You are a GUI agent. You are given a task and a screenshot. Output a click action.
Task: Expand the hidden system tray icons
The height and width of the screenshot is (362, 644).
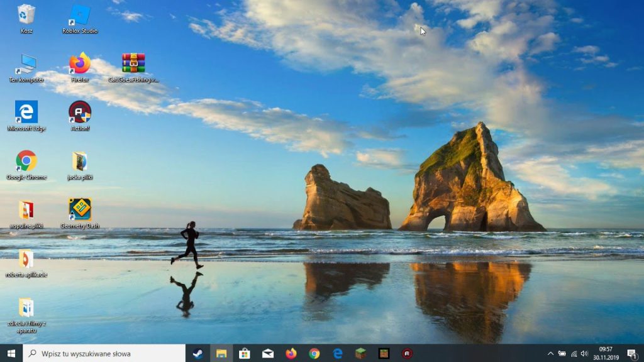[x=551, y=353]
